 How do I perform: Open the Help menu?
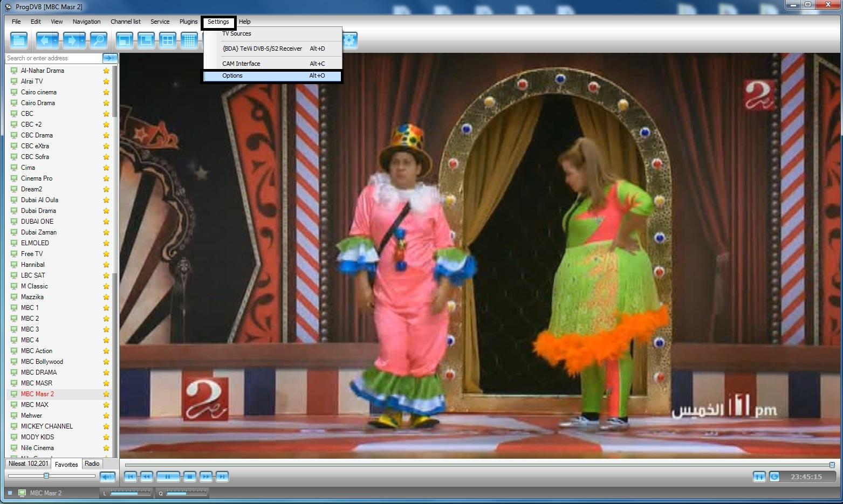245,22
